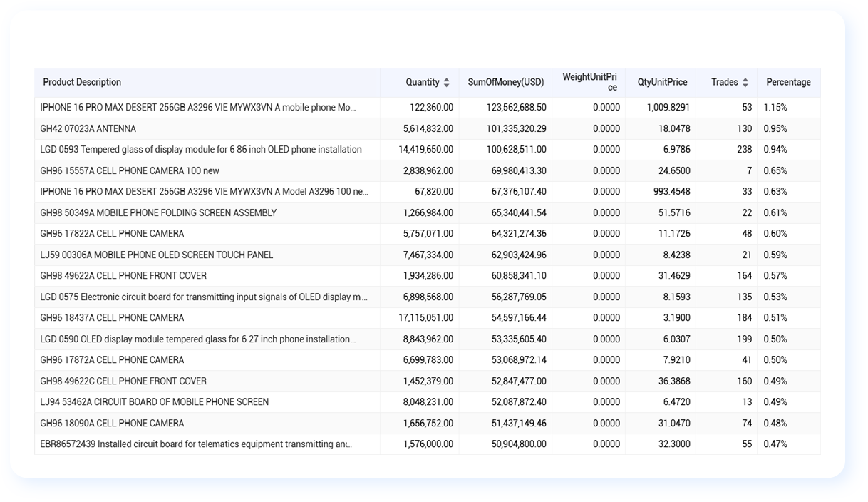Select LJ59 00306A OLED SCREEN TOUCH PANEL row
The image size is (868, 502).
(428, 255)
